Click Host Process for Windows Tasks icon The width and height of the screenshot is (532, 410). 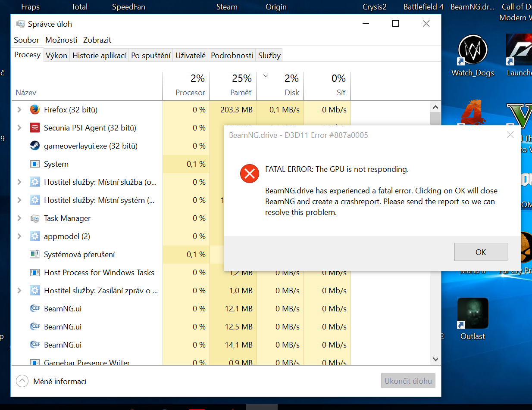35,273
